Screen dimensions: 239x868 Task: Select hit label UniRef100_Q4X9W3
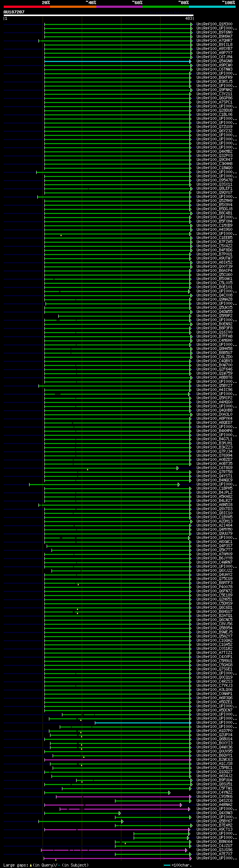coord(214,813)
